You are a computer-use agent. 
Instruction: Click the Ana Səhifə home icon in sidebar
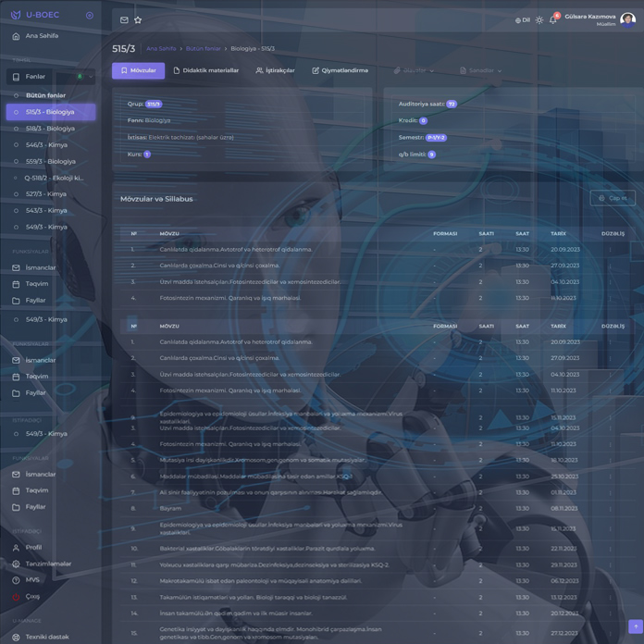click(x=16, y=36)
